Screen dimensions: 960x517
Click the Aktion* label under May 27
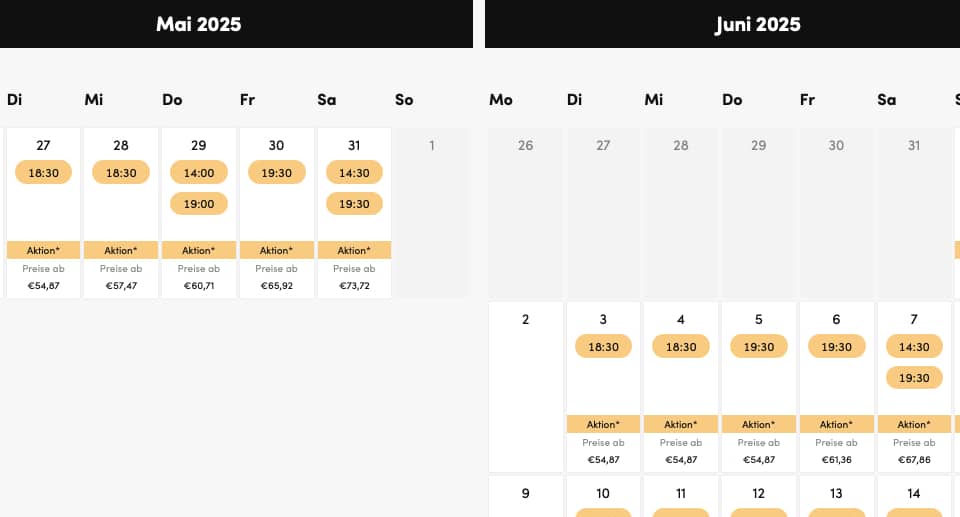43,250
